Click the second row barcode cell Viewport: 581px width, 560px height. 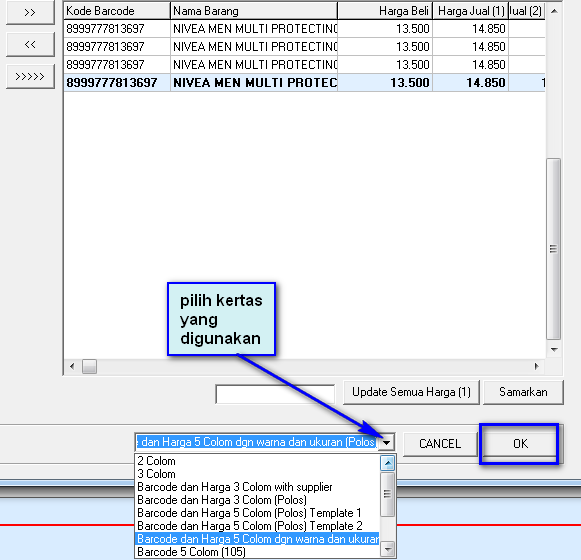tap(117, 47)
